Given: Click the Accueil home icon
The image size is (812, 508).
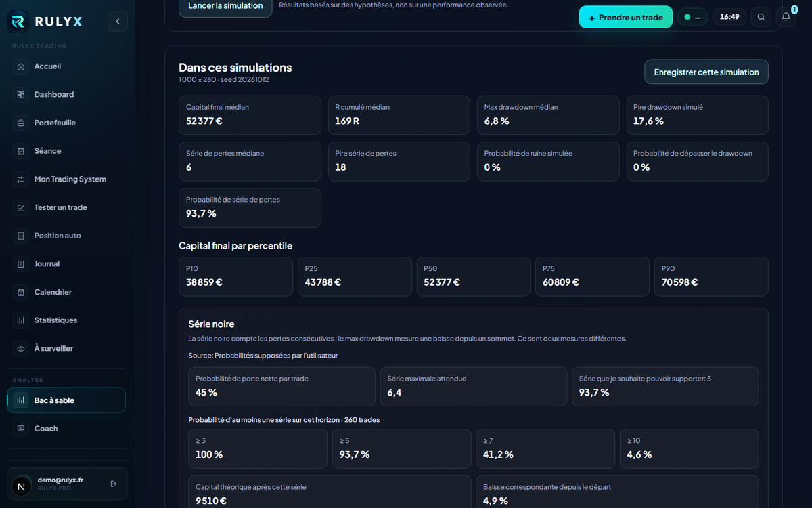Looking at the screenshot, I should [21, 66].
